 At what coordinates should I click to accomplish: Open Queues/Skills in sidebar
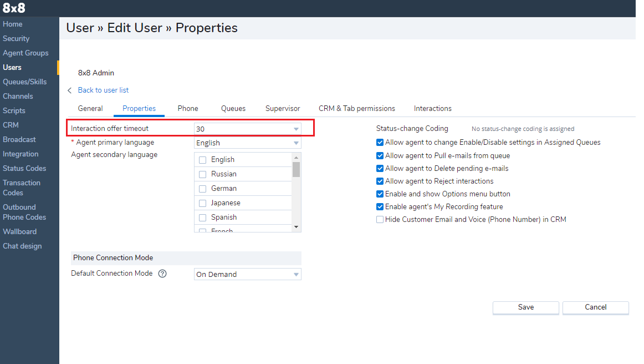click(x=25, y=82)
